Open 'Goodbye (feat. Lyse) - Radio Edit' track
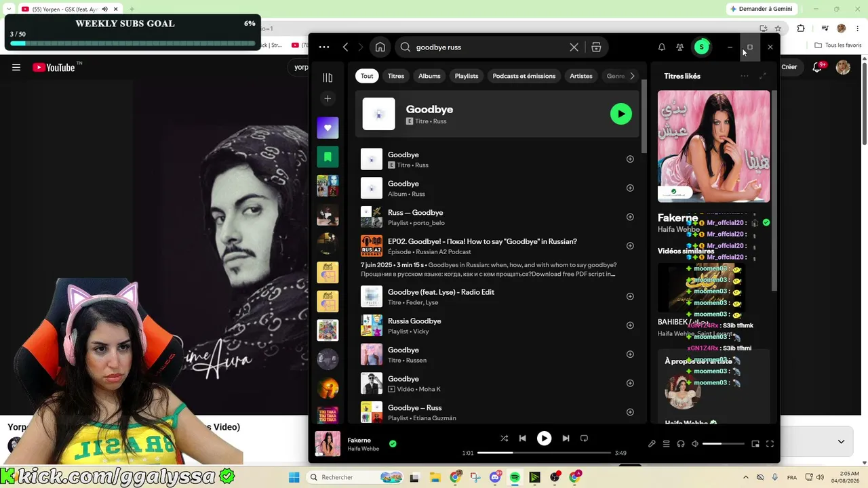Screen dimensions: 868x488 (x=498, y=296)
